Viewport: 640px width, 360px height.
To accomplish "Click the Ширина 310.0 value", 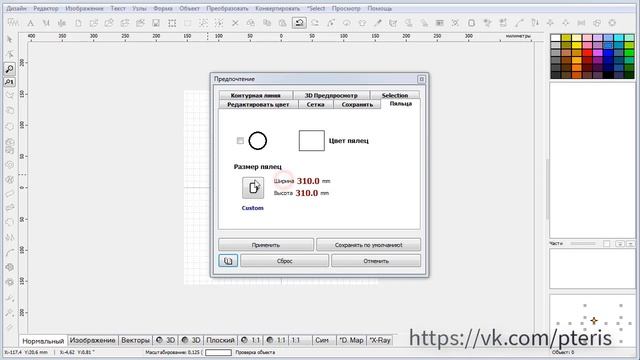I will 308,181.
